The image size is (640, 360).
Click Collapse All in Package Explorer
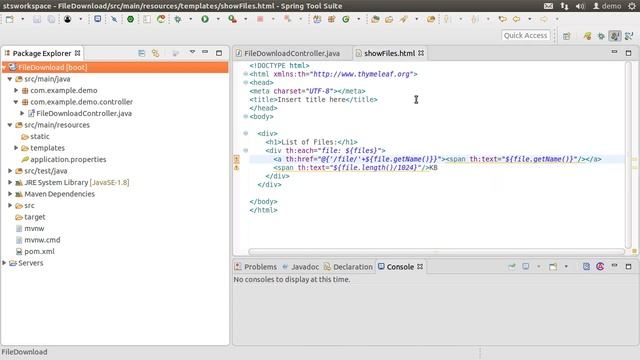point(142,53)
